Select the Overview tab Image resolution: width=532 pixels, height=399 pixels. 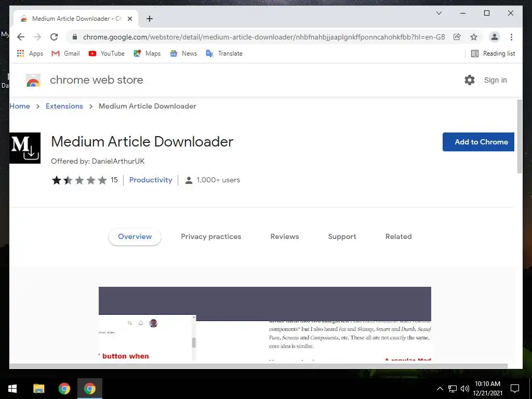135,236
